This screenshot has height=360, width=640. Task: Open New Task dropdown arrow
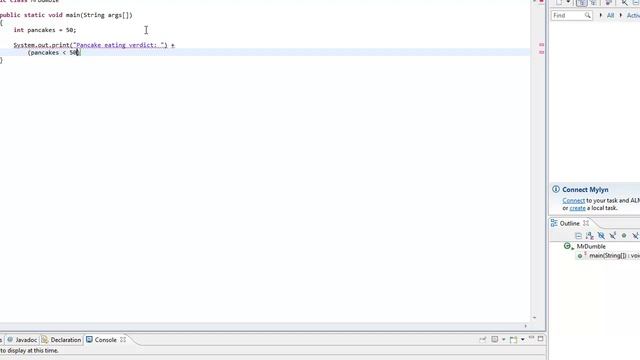pos(568,2)
